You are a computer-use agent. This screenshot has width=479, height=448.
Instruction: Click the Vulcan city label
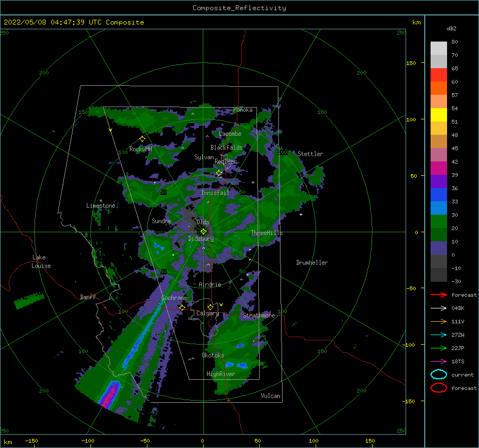click(271, 396)
